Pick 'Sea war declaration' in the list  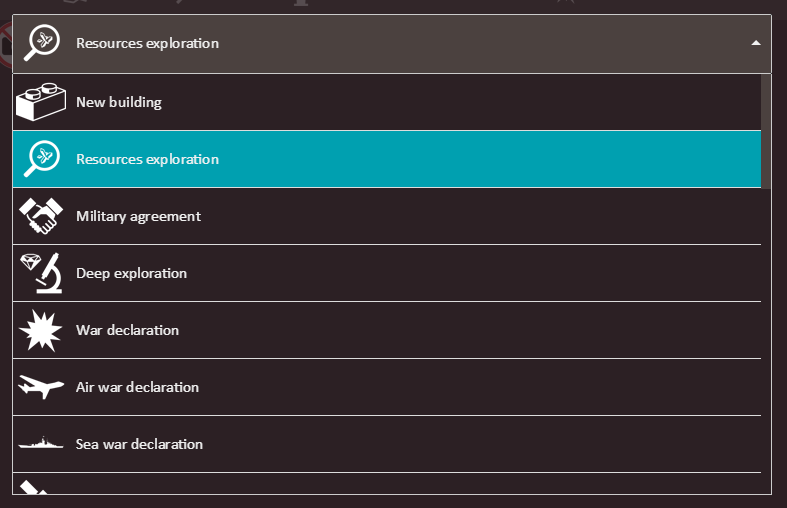point(139,444)
